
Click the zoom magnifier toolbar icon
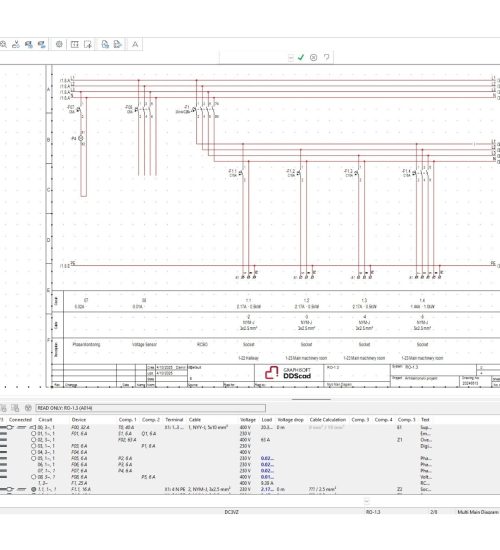[3, 45]
